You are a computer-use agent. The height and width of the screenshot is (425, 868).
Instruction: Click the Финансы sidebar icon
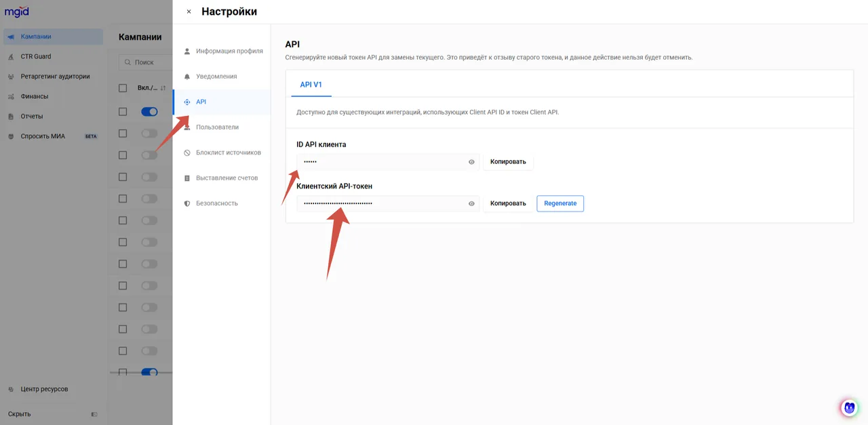(x=11, y=96)
